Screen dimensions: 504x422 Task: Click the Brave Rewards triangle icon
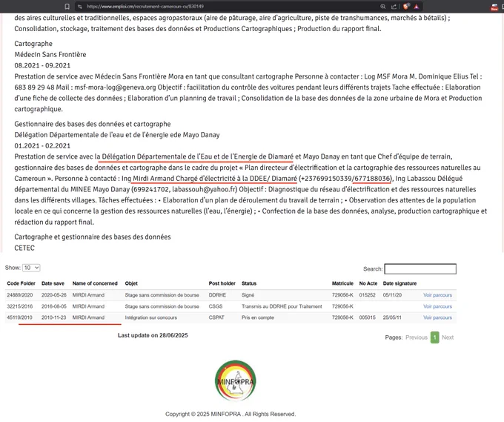(417, 7)
